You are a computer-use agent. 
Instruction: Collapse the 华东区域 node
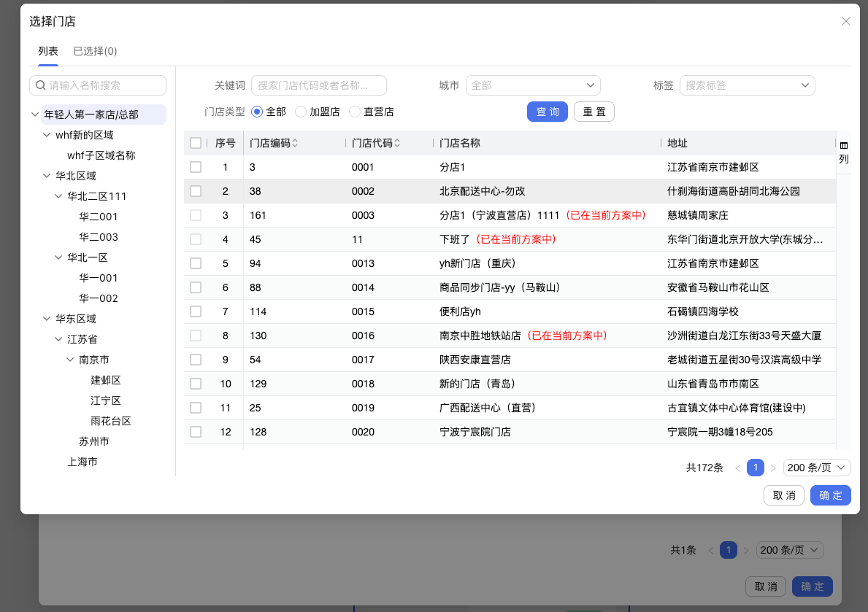click(x=47, y=319)
